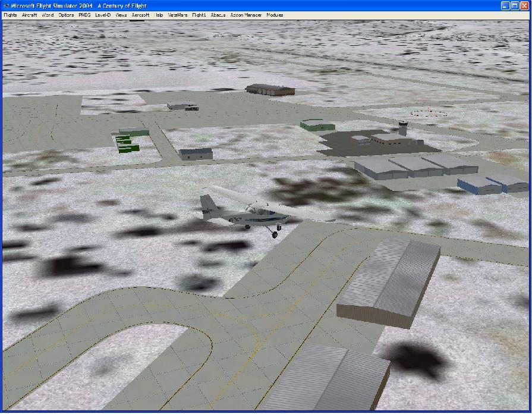Click the Flight Simulator title bar icon
This screenshot has width=532, height=414.
coord(6,6)
